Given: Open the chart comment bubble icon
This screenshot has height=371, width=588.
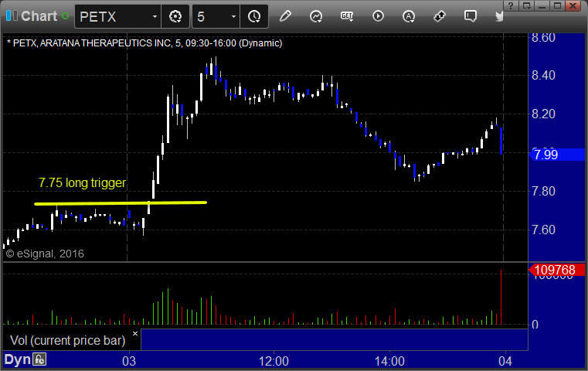Looking at the screenshot, I should pyautogui.click(x=471, y=16).
